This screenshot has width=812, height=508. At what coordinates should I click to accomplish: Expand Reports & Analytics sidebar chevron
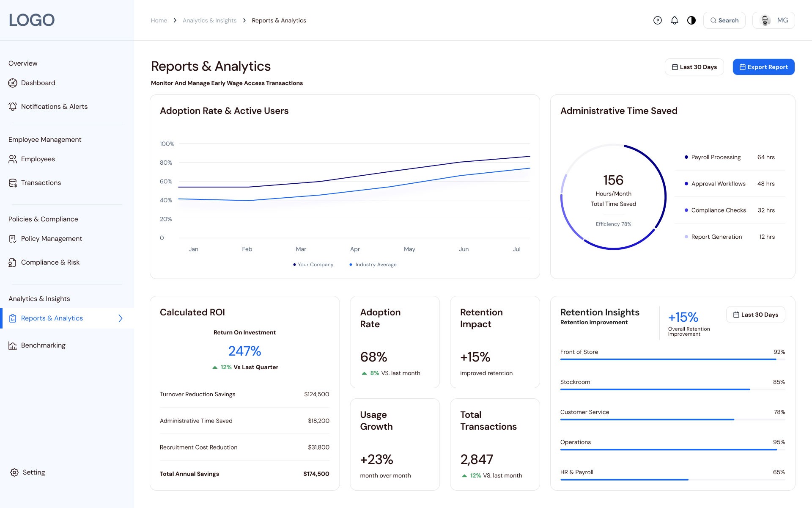[x=121, y=318]
